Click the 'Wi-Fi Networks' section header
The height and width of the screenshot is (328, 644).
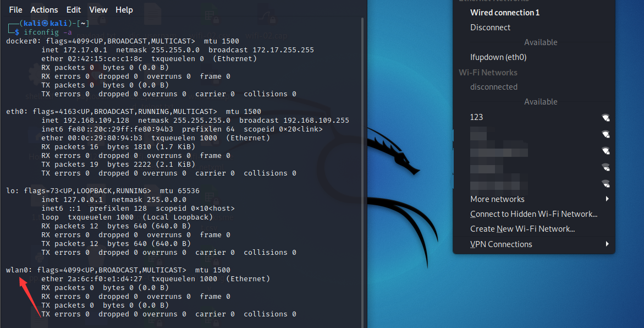(488, 72)
